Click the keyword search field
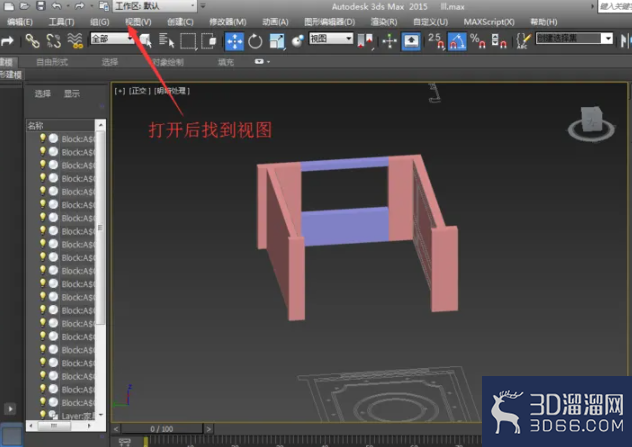 (614, 6)
